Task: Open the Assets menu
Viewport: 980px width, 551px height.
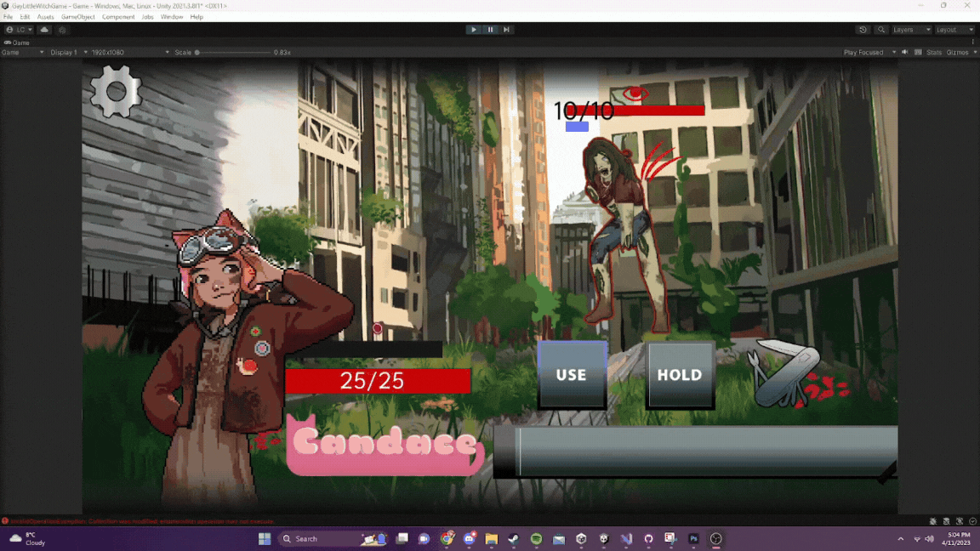Action: pos(45,17)
